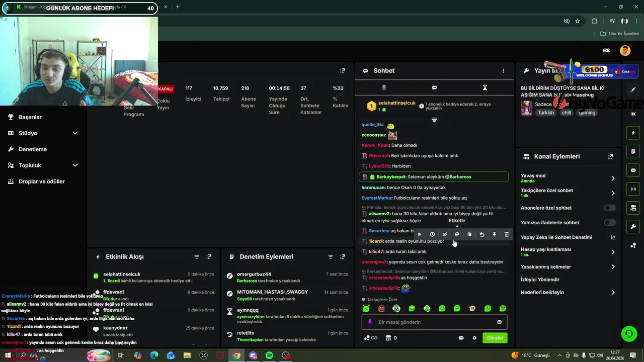
Task: Open Yasaklanmış kelimeler settings
Action: (568, 267)
